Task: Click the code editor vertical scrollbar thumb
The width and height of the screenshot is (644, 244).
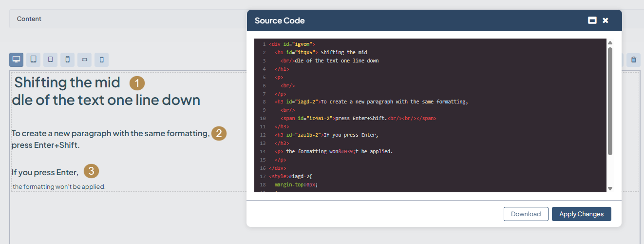Action: click(610, 102)
